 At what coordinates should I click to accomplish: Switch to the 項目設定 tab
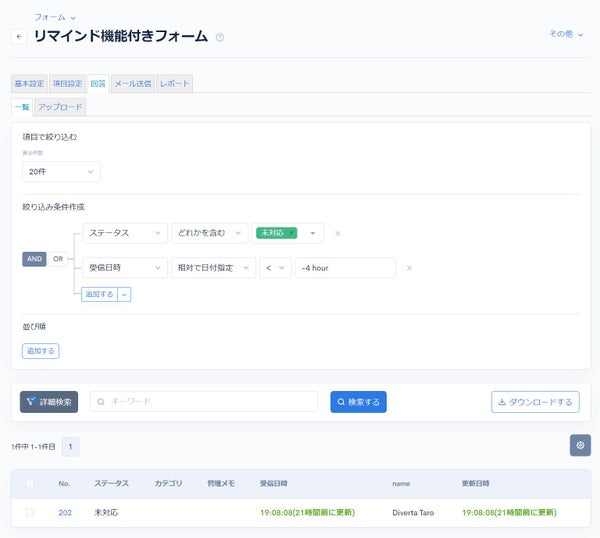click(67, 83)
